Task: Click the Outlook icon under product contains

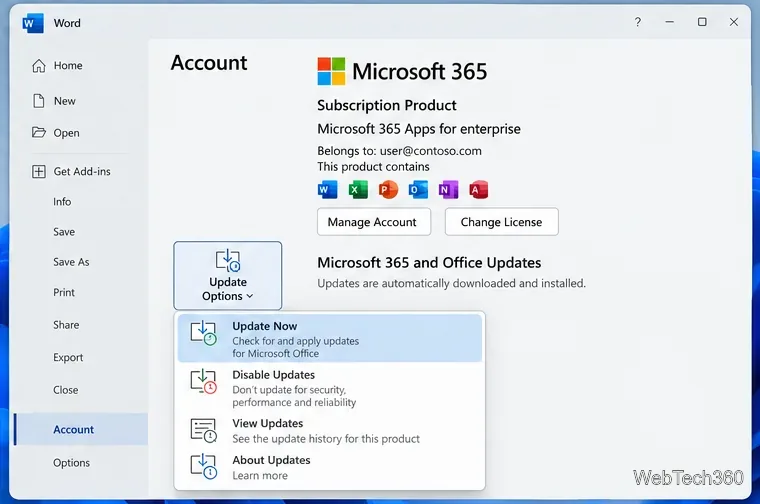Action: [418, 189]
